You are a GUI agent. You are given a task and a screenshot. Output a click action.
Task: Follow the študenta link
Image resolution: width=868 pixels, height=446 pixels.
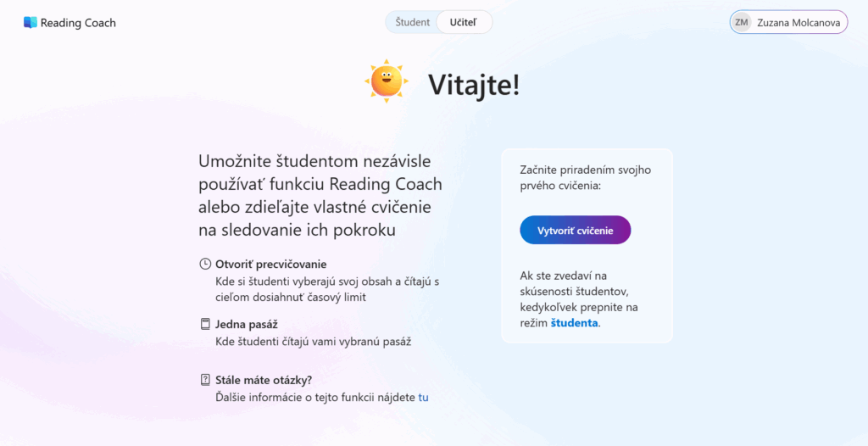[574, 323]
